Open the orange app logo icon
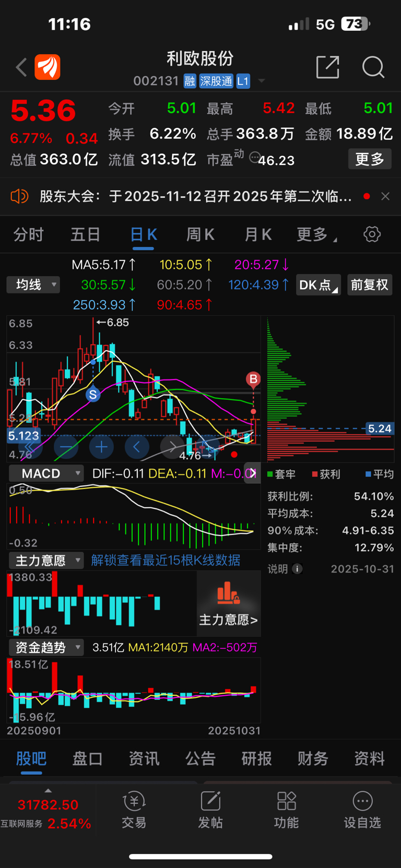This screenshot has width=401, height=868. coord(48,67)
